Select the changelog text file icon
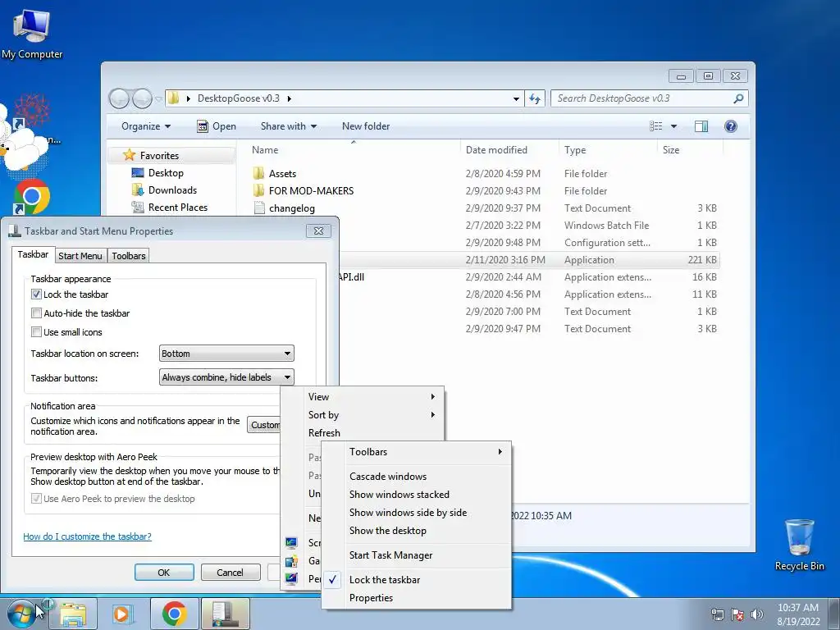Image resolution: width=840 pixels, height=630 pixels. (259, 208)
